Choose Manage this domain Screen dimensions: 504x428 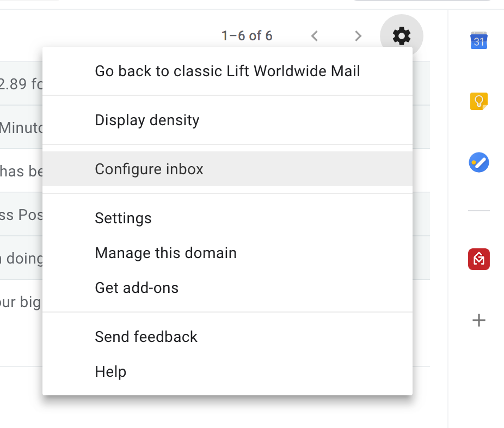pos(228,253)
